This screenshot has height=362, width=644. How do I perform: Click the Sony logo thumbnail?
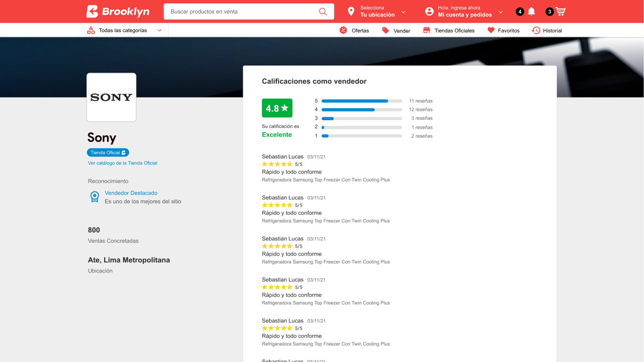111,97
